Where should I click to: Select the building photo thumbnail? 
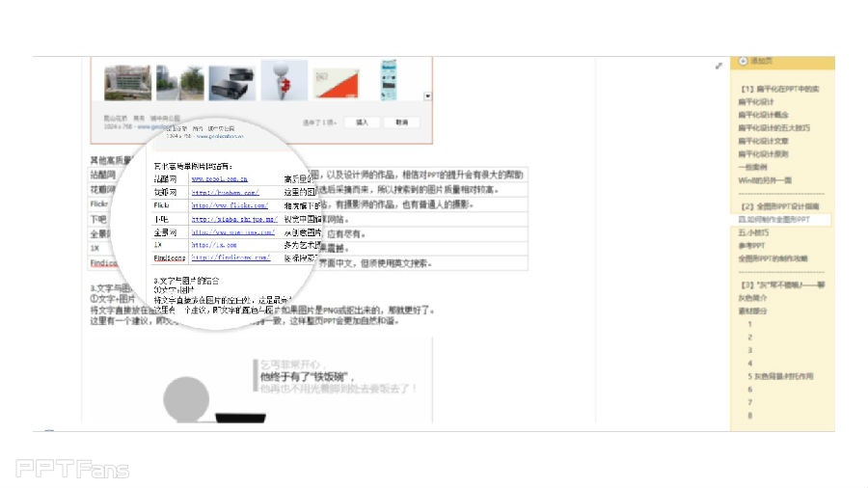coord(127,82)
